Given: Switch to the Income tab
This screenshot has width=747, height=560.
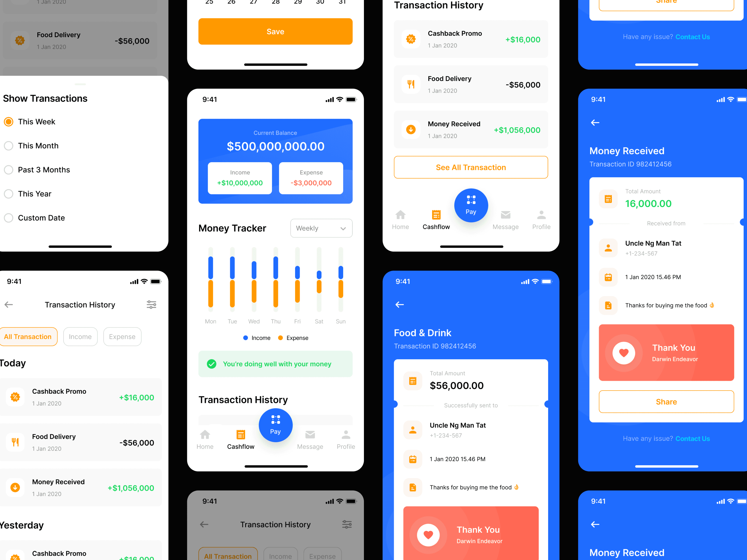Looking at the screenshot, I should [x=80, y=336].
